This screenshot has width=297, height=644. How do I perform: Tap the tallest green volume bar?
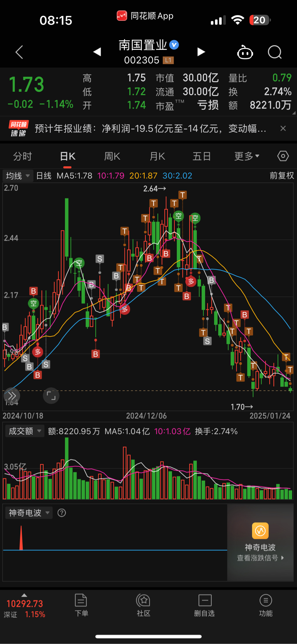tap(67, 468)
